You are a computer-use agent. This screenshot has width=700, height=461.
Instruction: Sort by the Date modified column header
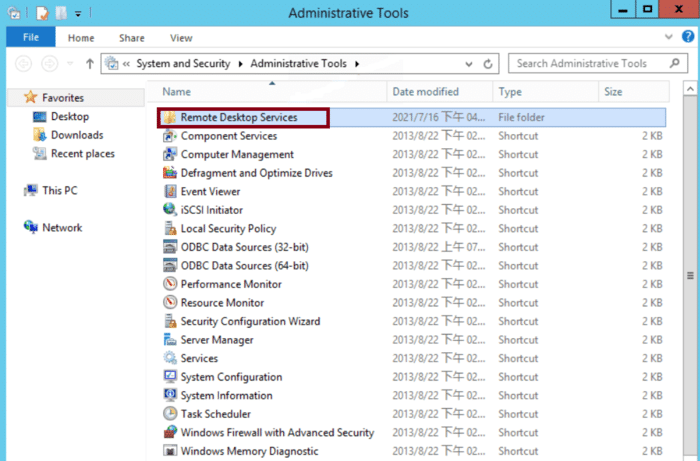pos(440,91)
